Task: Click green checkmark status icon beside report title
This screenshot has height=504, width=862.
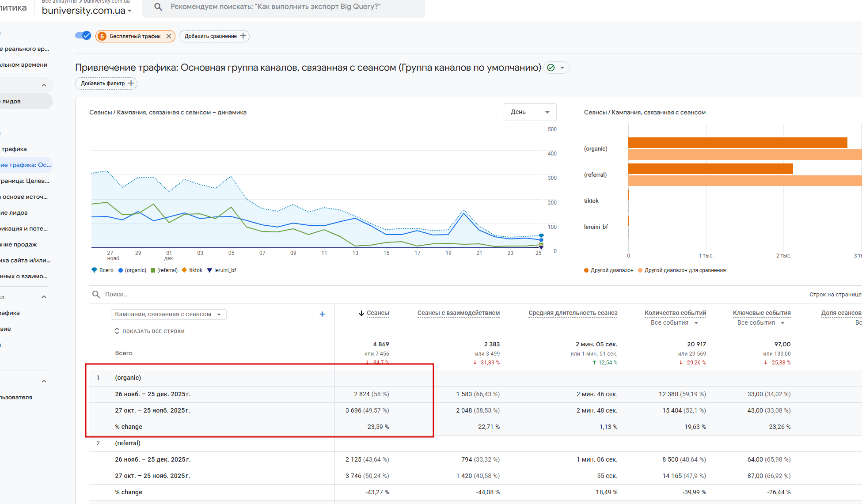Action: click(551, 68)
